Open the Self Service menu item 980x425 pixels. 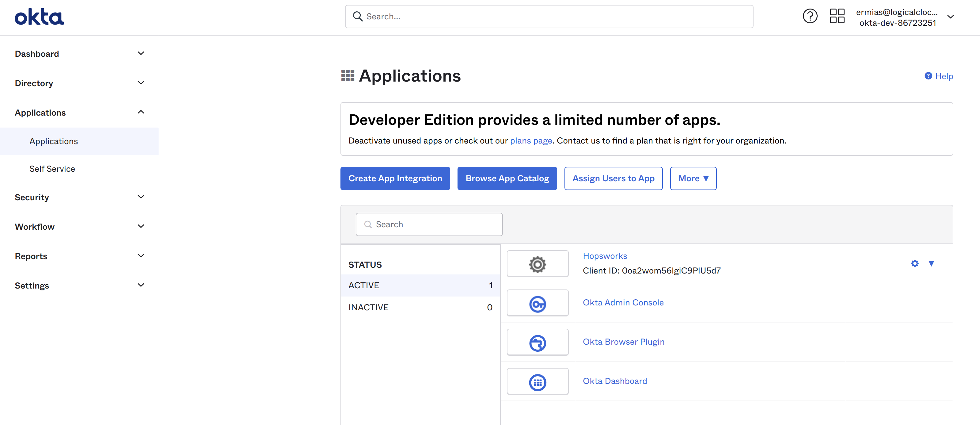click(x=52, y=168)
